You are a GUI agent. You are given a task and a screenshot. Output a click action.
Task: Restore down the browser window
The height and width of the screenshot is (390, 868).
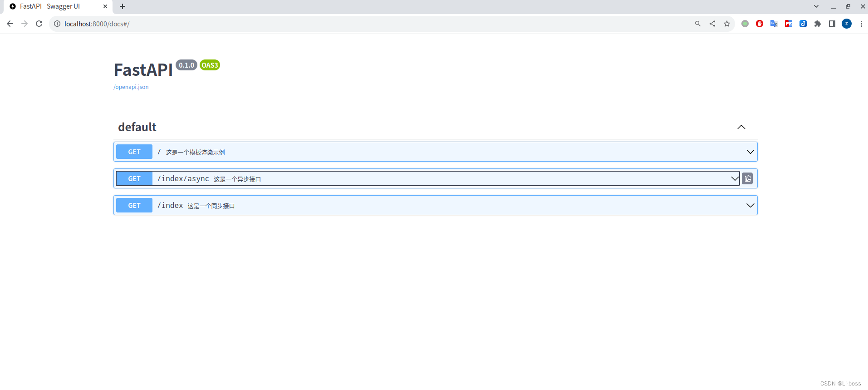point(848,6)
